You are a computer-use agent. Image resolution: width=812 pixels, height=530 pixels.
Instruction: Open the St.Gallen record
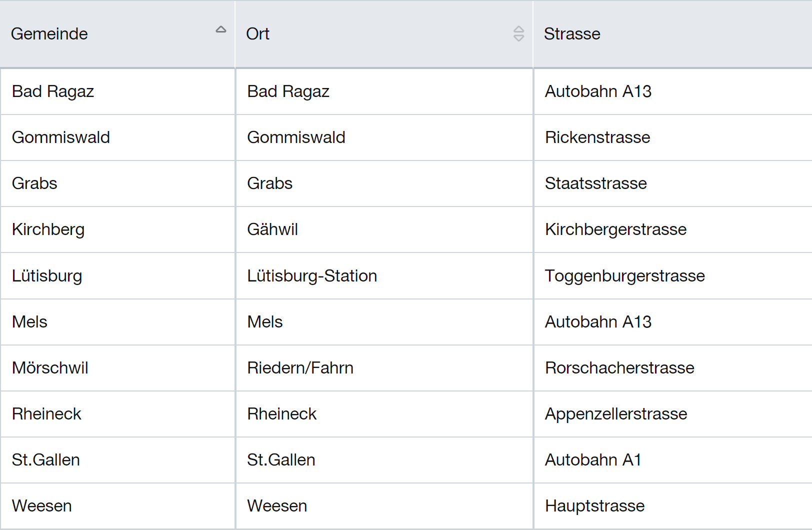(45, 459)
